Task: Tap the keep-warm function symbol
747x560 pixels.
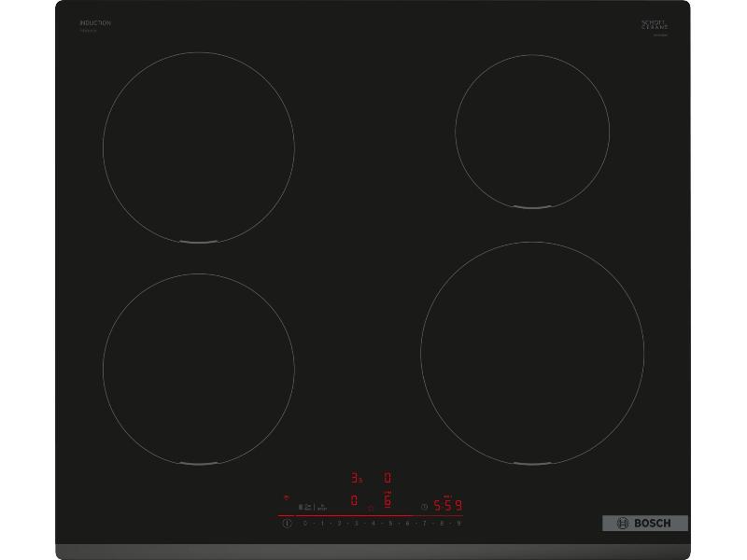Action: click(x=301, y=506)
